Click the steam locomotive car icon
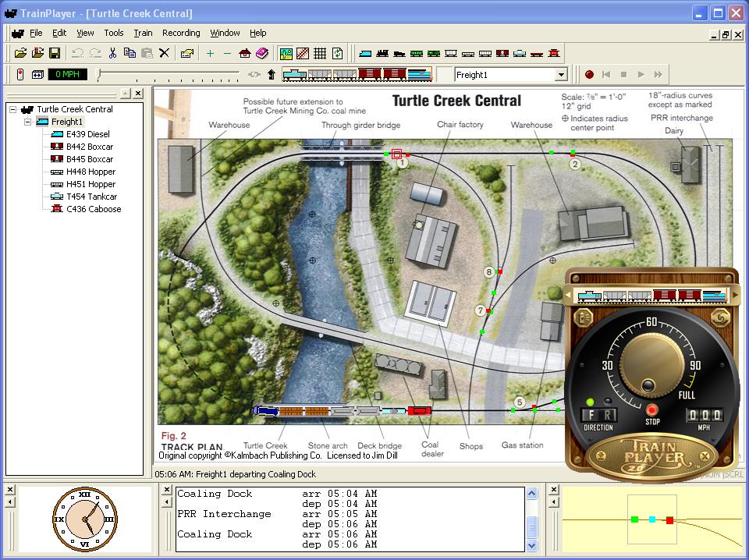 (382, 53)
